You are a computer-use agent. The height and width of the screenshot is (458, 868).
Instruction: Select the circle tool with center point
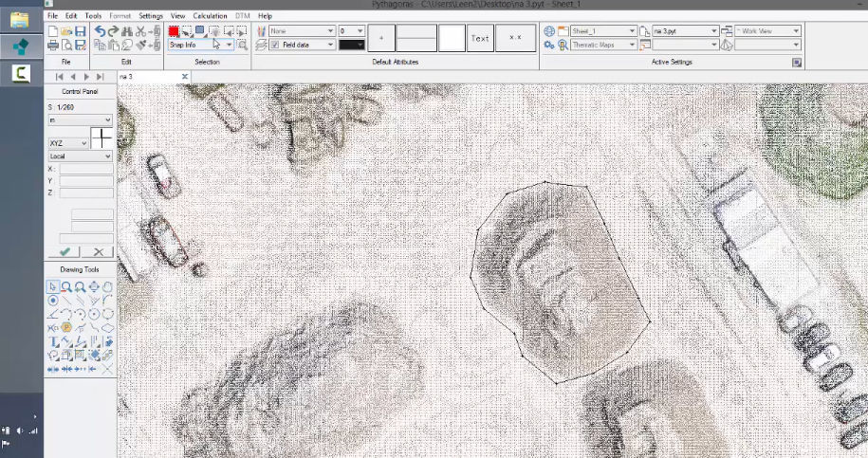[94, 314]
